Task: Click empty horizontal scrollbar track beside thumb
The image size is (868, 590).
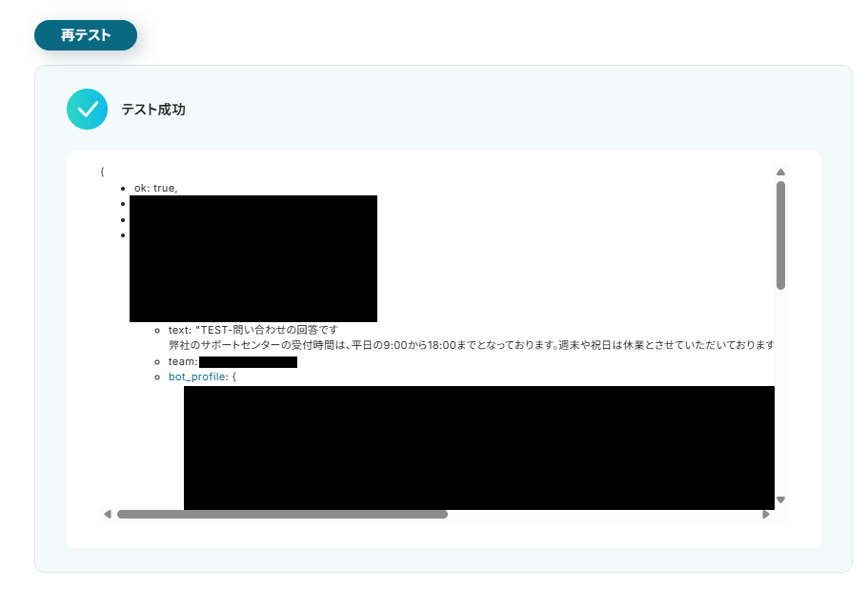Action: click(x=603, y=514)
